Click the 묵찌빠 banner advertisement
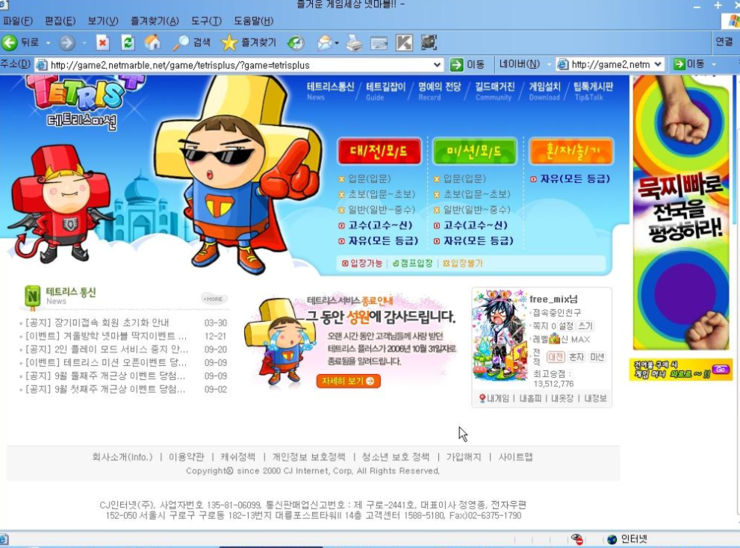The height and width of the screenshot is (548, 740). pyautogui.click(x=681, y=212)
